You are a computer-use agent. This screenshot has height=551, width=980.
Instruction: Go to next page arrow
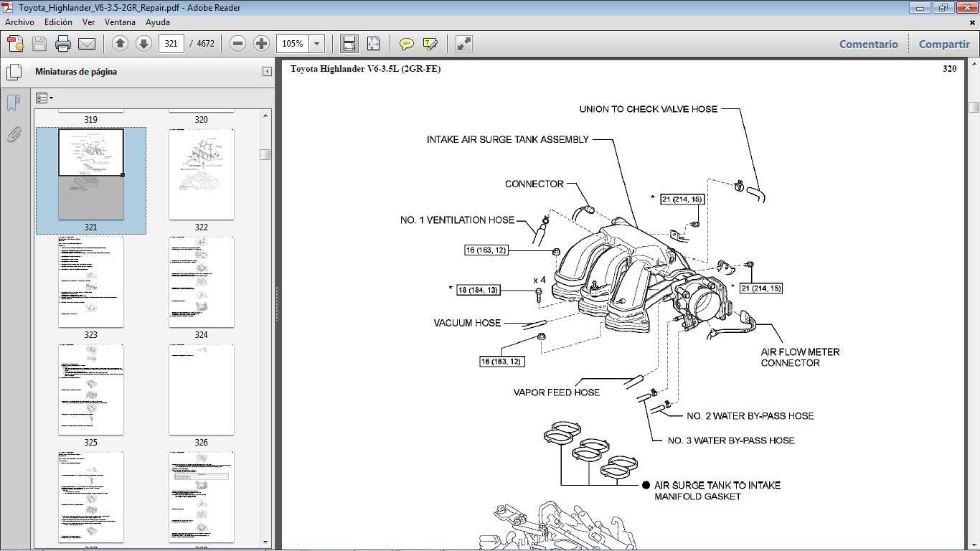(143, 44)
